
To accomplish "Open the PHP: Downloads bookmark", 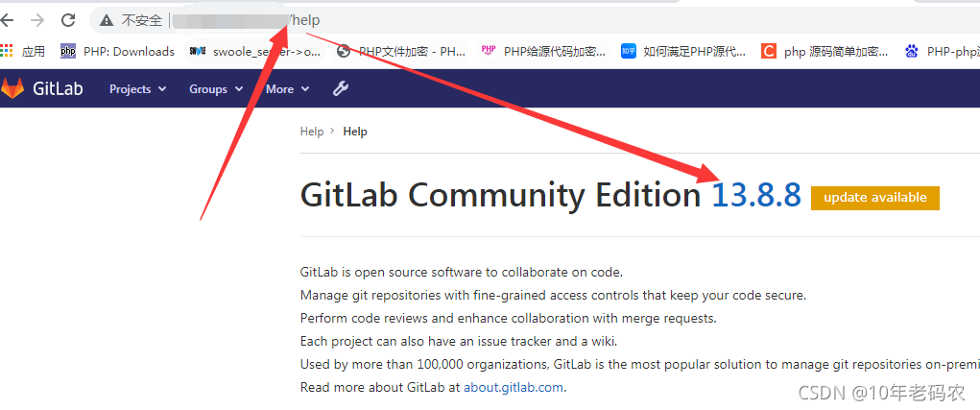I will pyautogui.click(x=117, y=52).
